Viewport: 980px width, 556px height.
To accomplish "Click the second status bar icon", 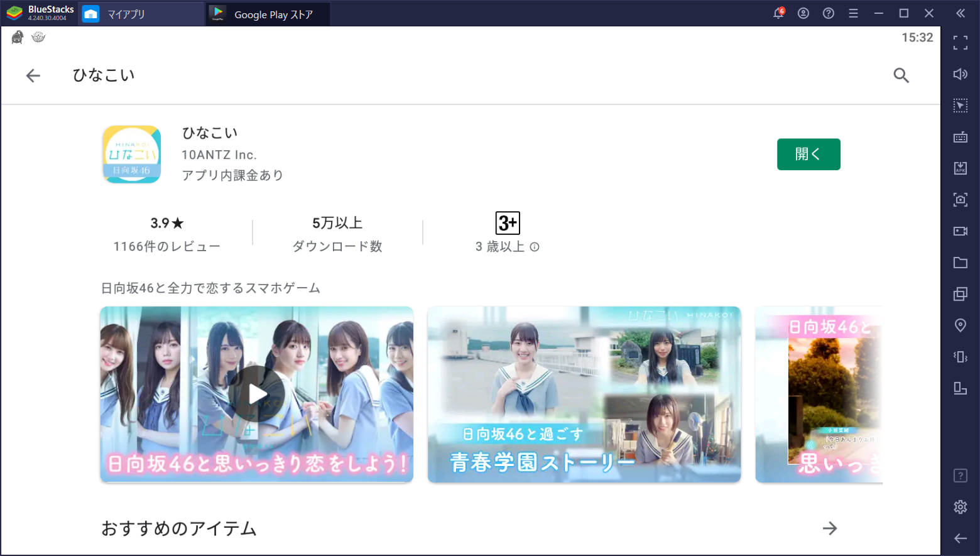I will click(x=38, y=38).
